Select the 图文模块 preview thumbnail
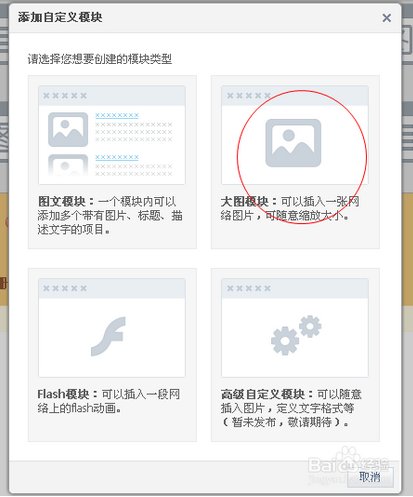Image resolution: width=413 pixels, height=497 pixels. coord(112,135)
